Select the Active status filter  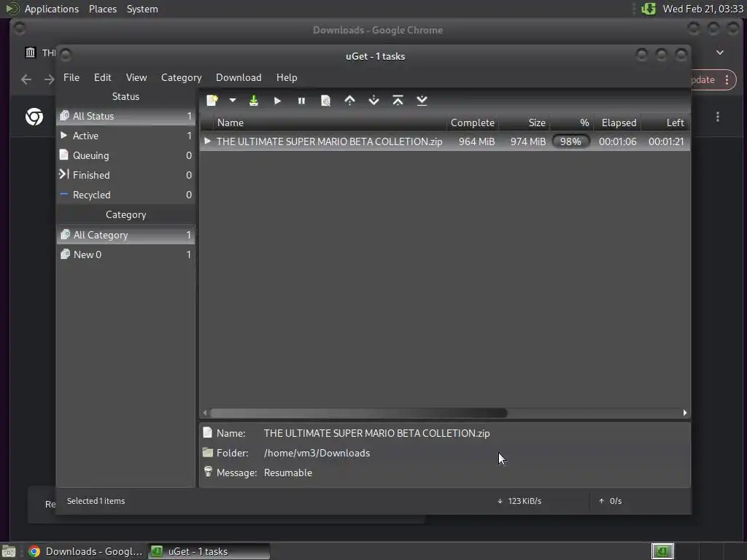point(125,136)
